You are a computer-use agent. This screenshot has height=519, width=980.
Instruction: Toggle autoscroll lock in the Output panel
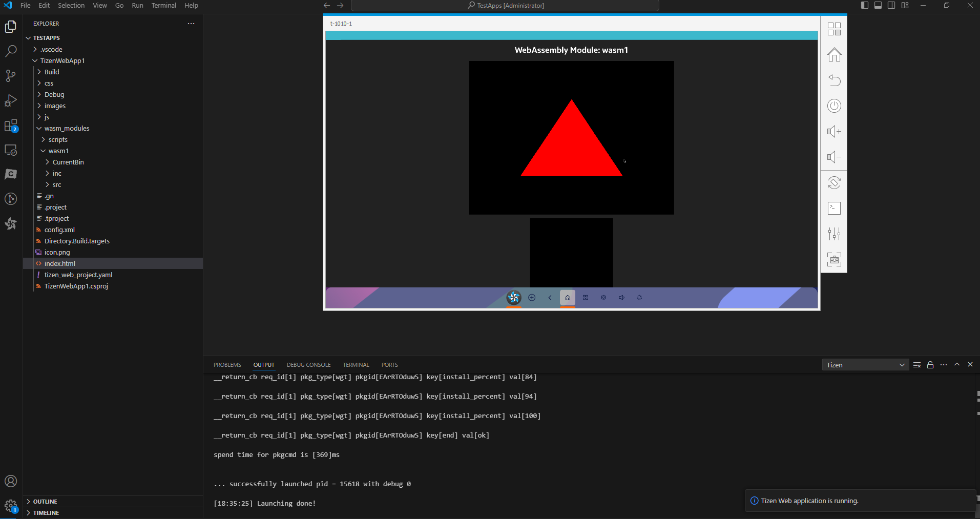(x=929, y=365)
